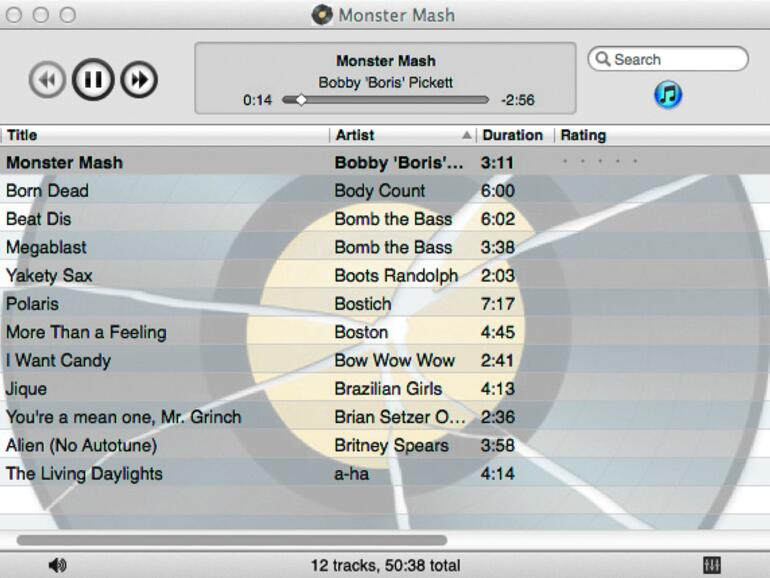
Task: Click duration 2:36 cell
Action: click(x=497, y=417)
